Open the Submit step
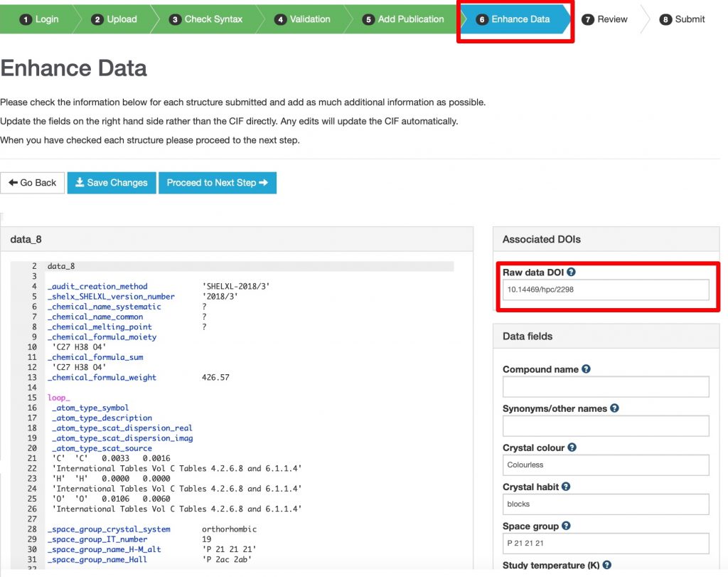This screenshot has width=728, height=577. pyautogui.click(x=682, y=19)
